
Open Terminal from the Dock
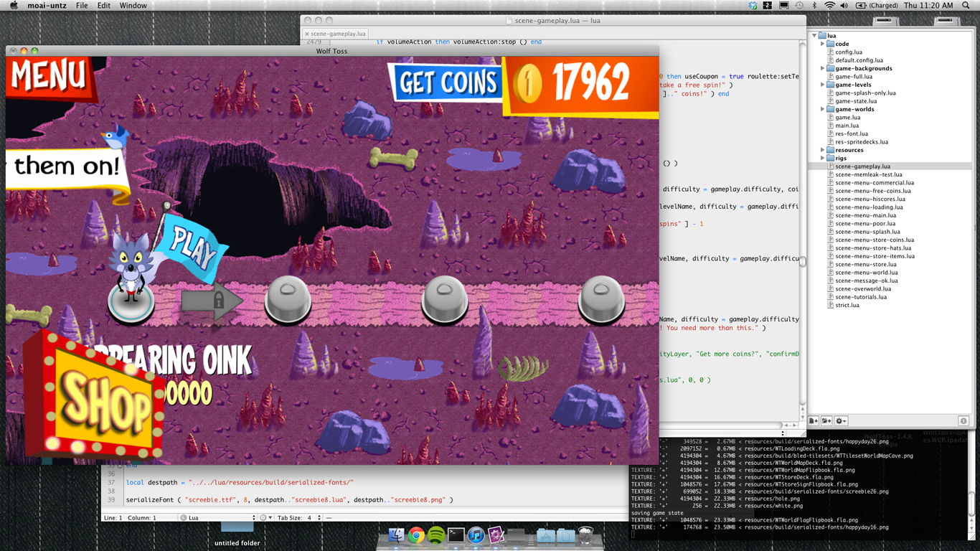pos(456,535)
